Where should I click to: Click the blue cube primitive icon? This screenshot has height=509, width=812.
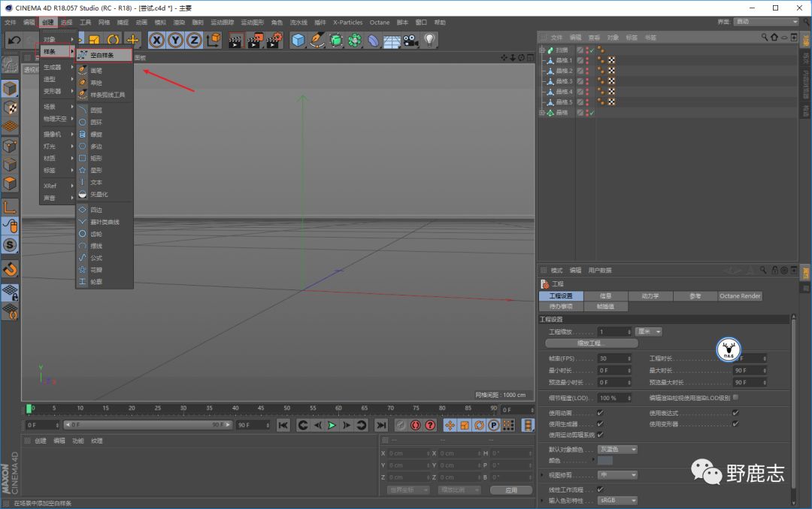pos(298,40)
